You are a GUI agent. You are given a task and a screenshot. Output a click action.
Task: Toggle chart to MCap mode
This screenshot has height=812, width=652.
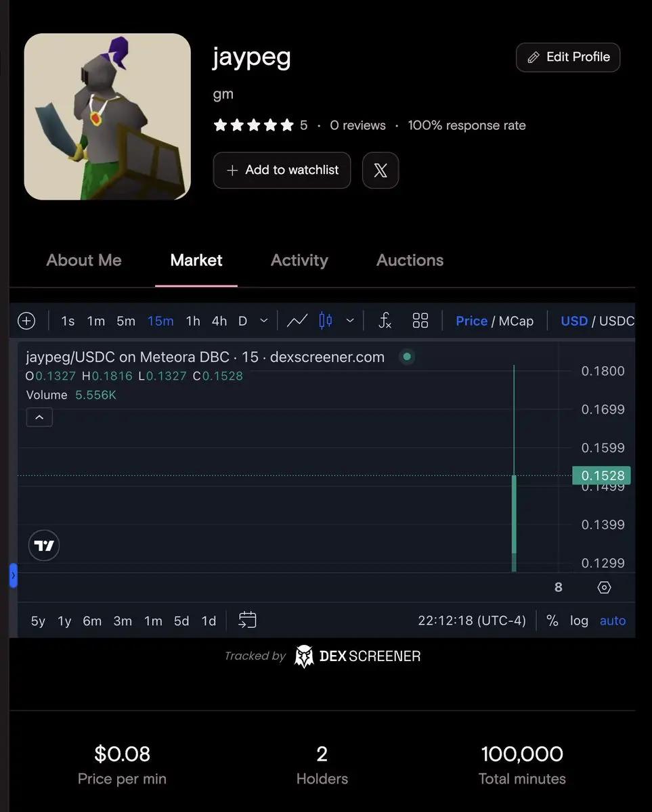tap(517, 321)
